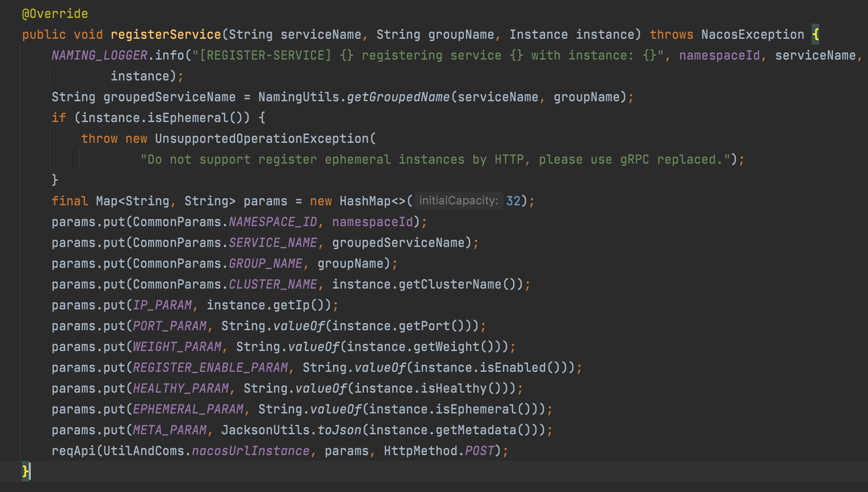Click the highlighted opening brace of the method
Viewport: 868px width, 492px height.
tap(815, 35)
